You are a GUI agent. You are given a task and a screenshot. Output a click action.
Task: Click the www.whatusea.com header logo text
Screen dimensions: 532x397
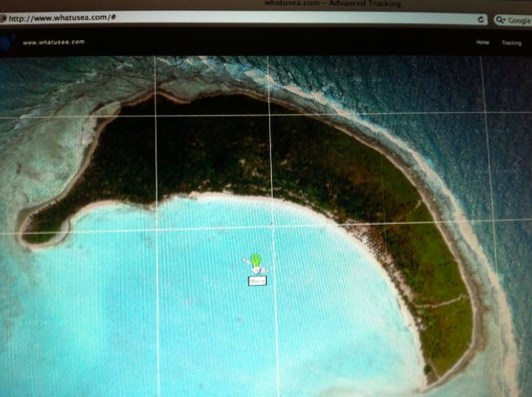[x=54, y=42]
